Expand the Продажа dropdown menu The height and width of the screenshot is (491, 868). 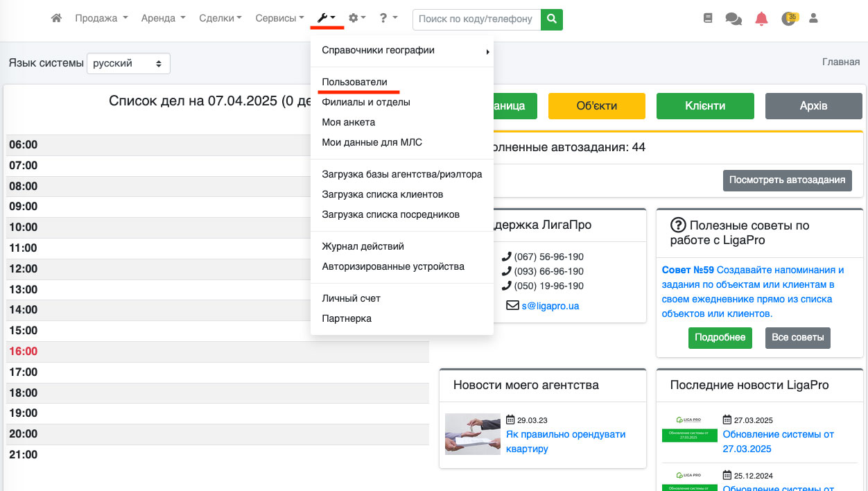(101, 19)
